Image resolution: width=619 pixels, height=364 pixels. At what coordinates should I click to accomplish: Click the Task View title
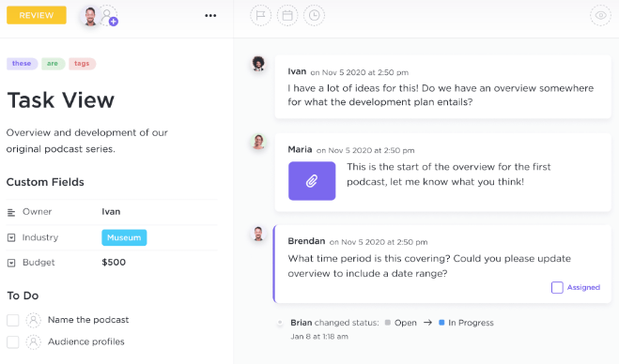(x=61, y=100)
